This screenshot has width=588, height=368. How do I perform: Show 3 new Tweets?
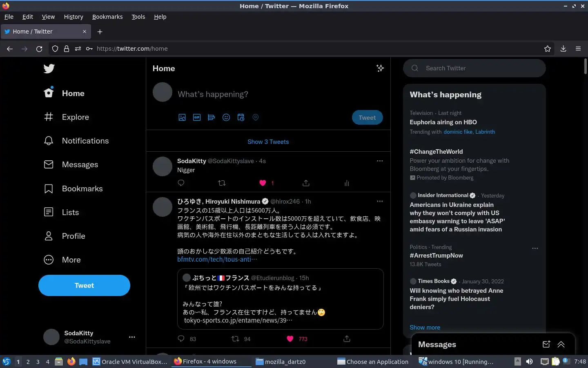(268, 141)
